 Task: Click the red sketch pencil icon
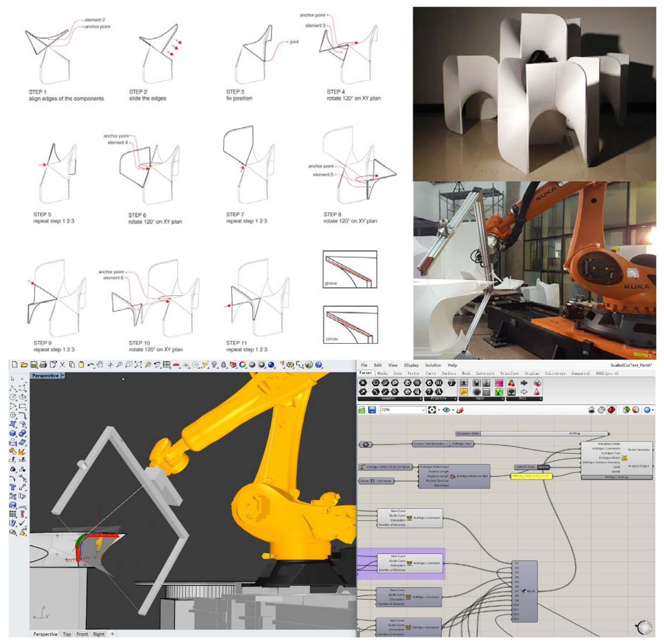point(460,410)
